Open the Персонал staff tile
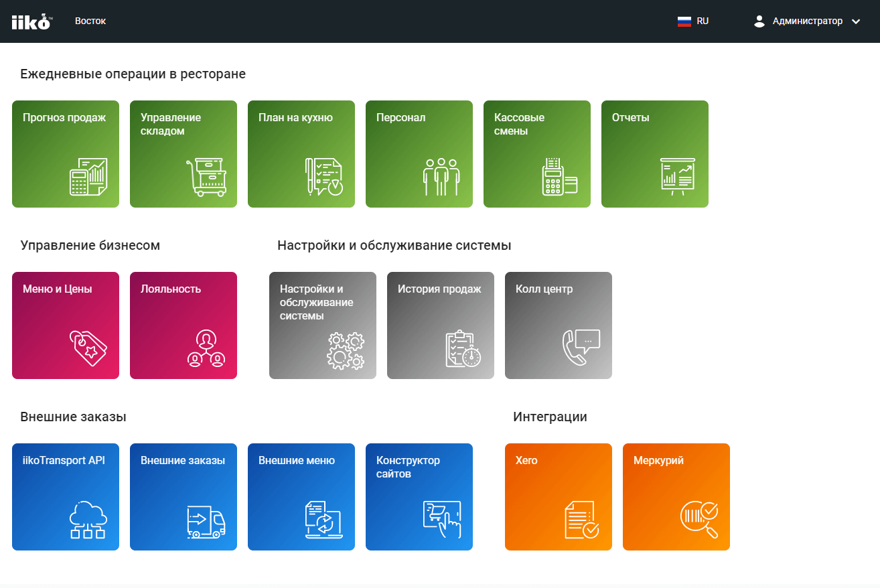 pos(419,154)
